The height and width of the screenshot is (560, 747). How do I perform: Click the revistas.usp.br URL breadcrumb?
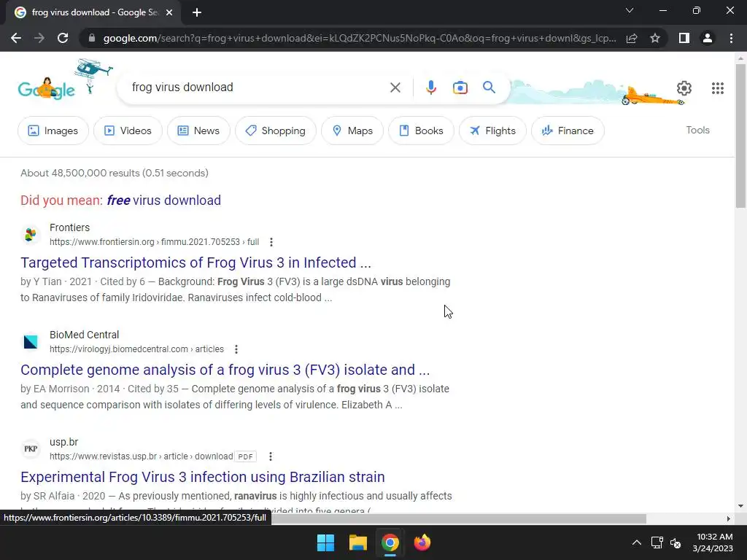(141, 456)
